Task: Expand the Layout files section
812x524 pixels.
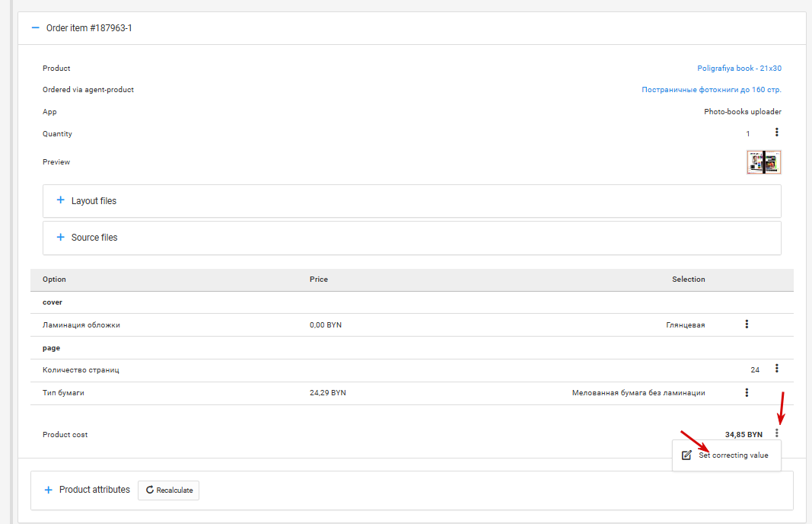Action: point(61,200)
